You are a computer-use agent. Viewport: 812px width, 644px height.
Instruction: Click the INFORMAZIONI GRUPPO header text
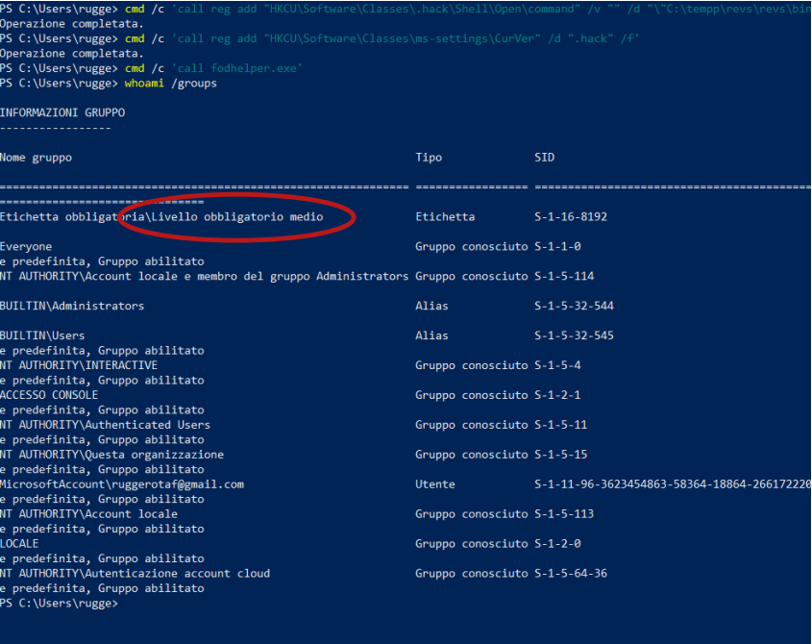(62, 111)
